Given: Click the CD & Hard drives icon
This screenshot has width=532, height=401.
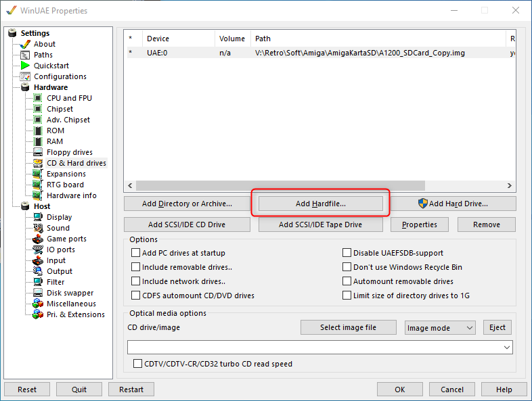Looking at the screenshot, I should (38, 163).
